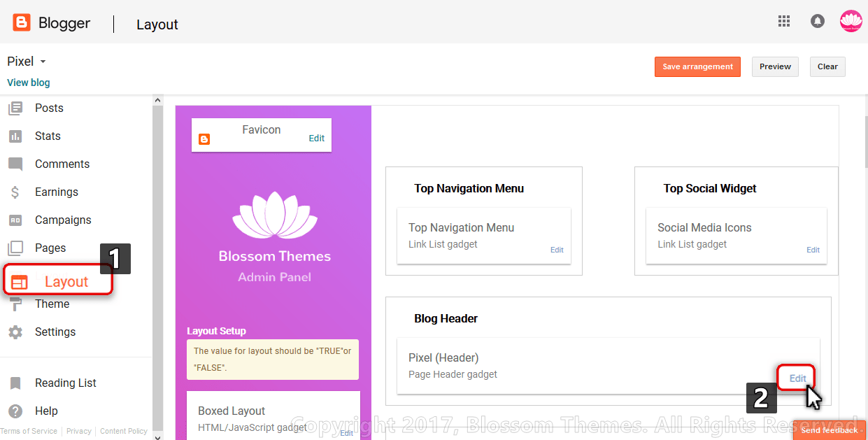Viewport: 868px width, 440px height.
Task: Open the Privacy link
Action: click(x=79, y=431)
